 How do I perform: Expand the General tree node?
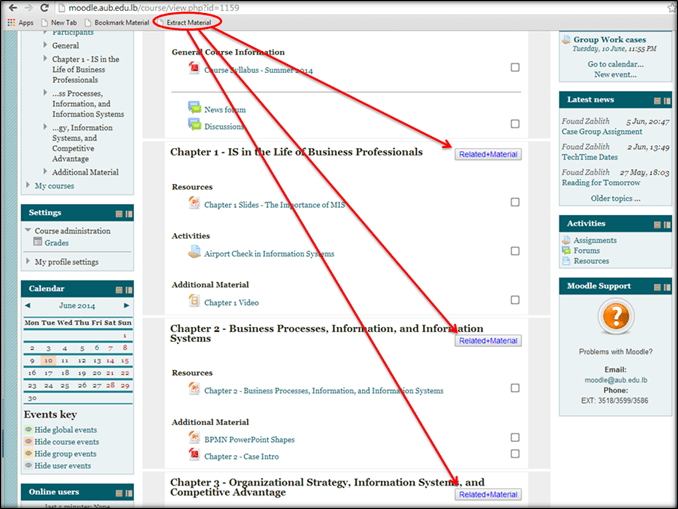[x=45, y=45]
